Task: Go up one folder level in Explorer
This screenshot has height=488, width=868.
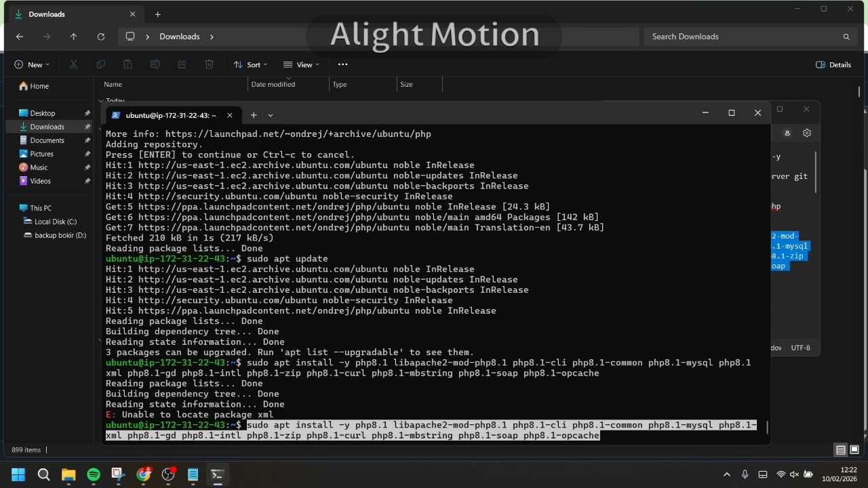Action: 73,37
